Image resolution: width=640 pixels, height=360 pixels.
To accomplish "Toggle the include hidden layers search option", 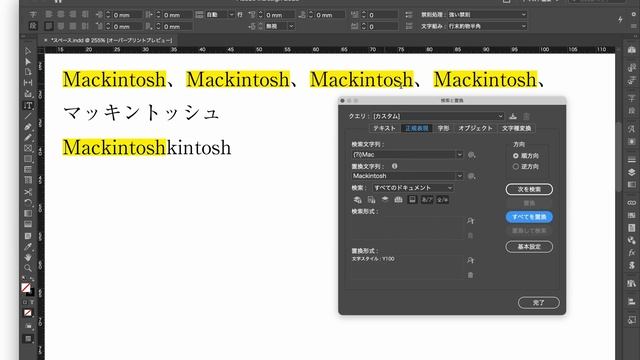I will coord(385,200).
